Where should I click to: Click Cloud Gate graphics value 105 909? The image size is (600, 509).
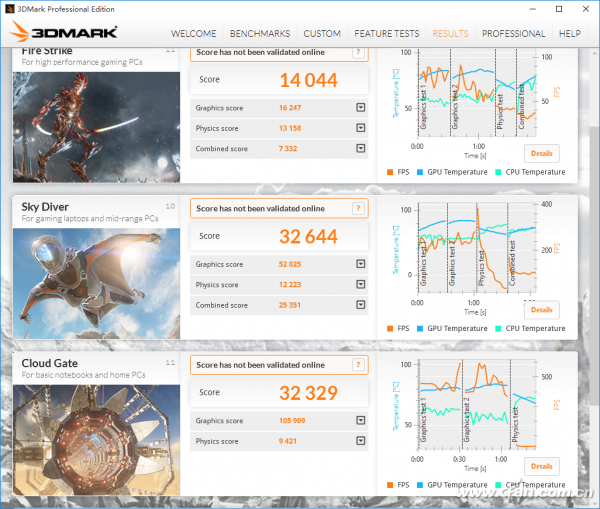(x=292, y=421)
